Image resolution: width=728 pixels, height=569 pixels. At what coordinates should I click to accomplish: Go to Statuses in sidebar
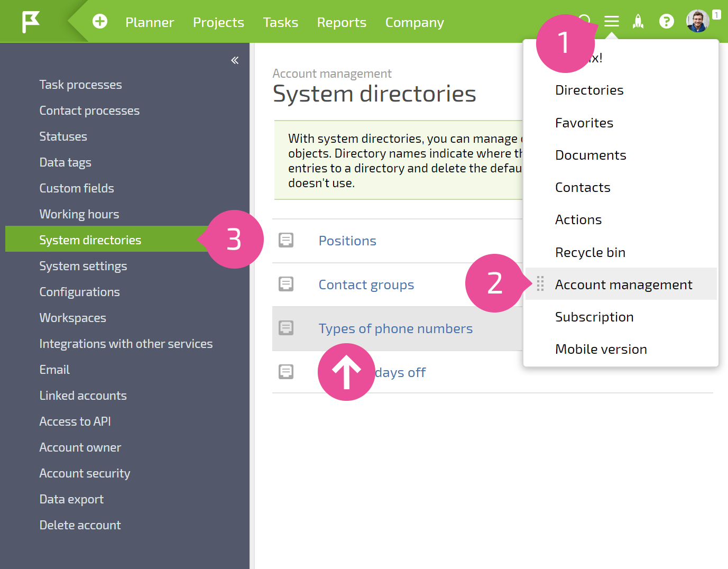point(63,136)
